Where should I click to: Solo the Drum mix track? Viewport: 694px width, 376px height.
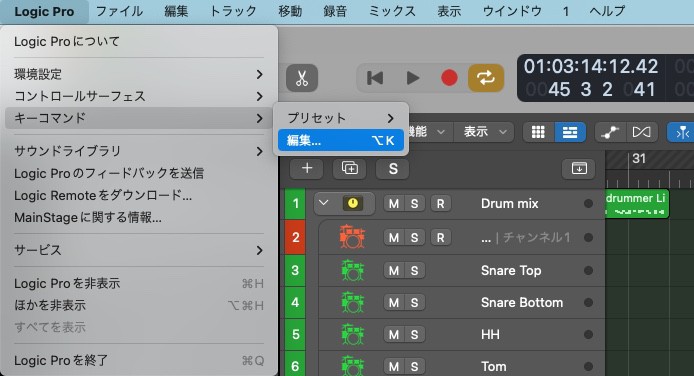coord(414,203)
